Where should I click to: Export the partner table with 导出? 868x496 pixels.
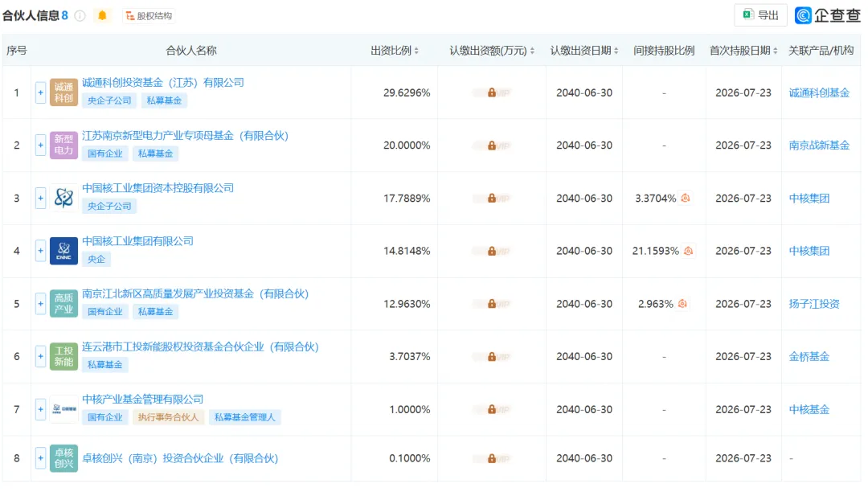pyautogui.click(x=760, y=15)
